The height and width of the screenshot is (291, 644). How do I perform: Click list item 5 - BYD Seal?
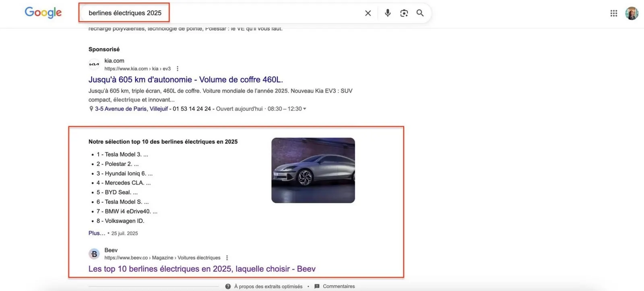(x=117, y=192)
